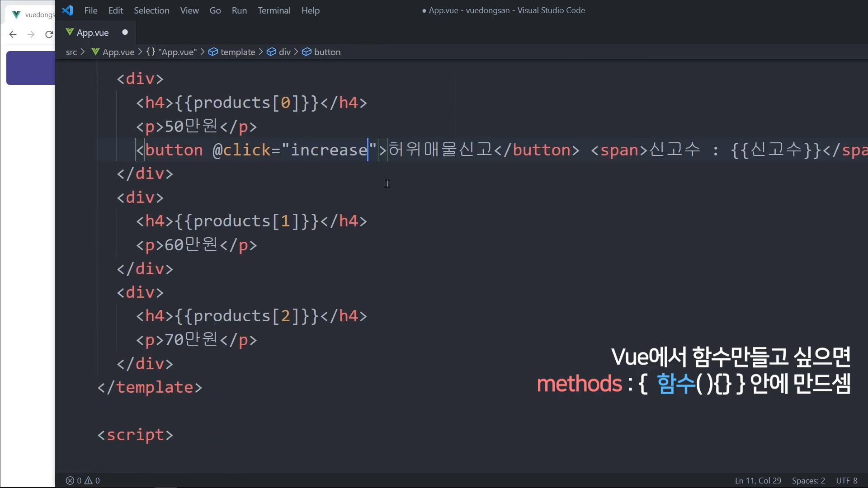The image size is (868, 488).
Task: Open the Selection menu
Action: click(x=151, y=10)
